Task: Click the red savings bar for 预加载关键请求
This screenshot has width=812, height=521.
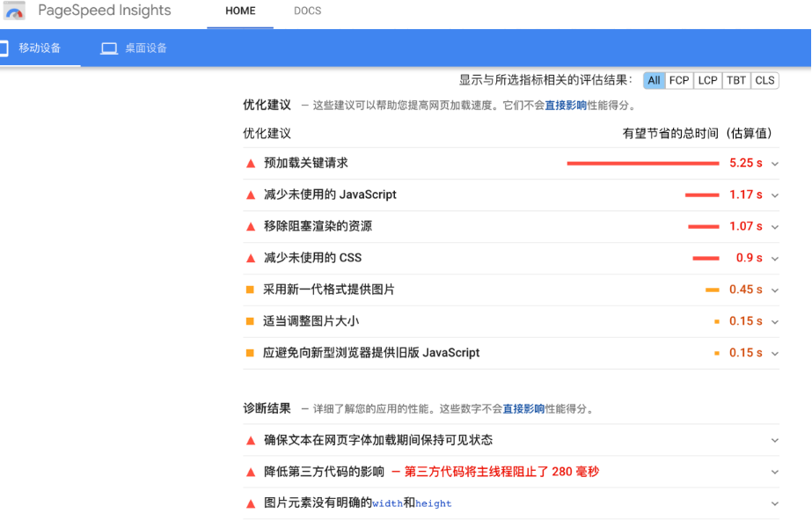Action: (642, 164)
